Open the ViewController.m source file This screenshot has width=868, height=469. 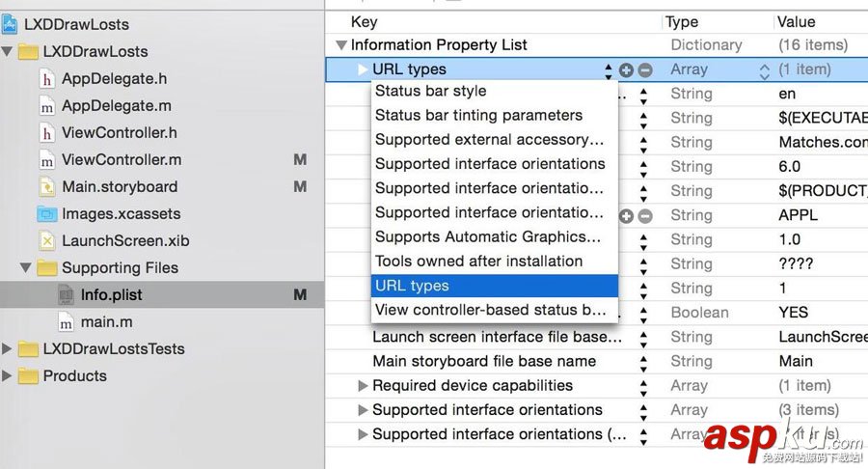tap(122, 159)
